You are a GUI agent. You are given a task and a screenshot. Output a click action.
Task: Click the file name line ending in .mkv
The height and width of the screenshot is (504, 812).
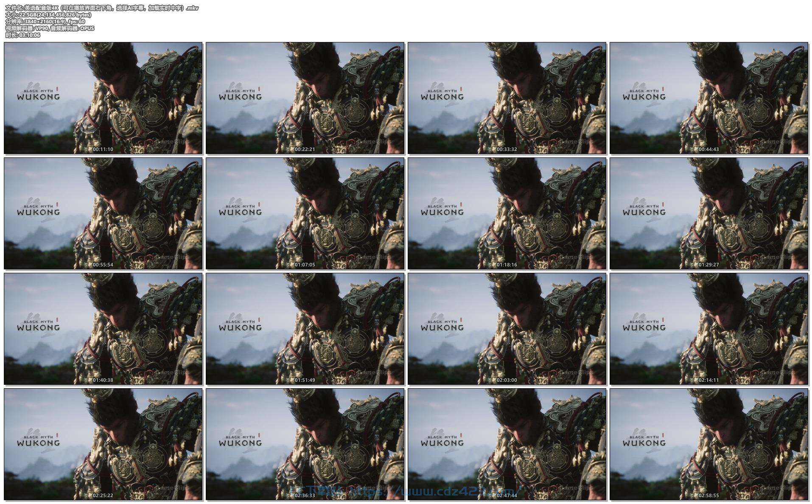coord(102,8)
